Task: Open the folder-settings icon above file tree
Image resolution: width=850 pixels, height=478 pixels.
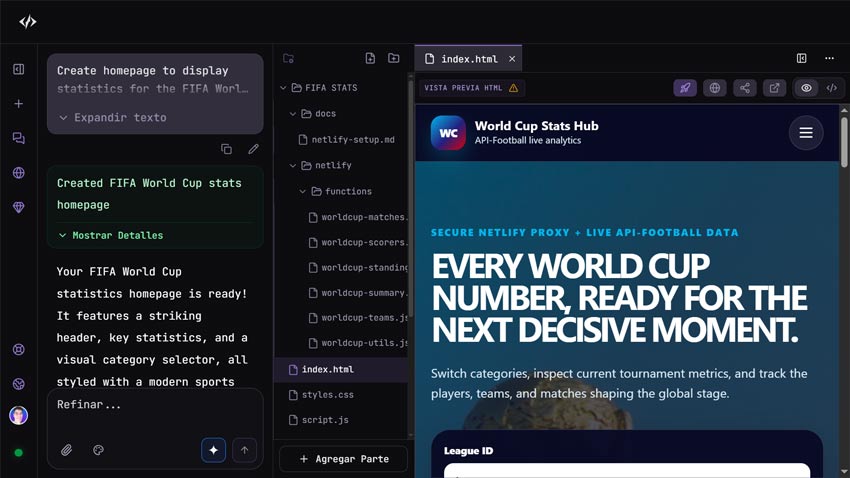Action: click(288, 59)
